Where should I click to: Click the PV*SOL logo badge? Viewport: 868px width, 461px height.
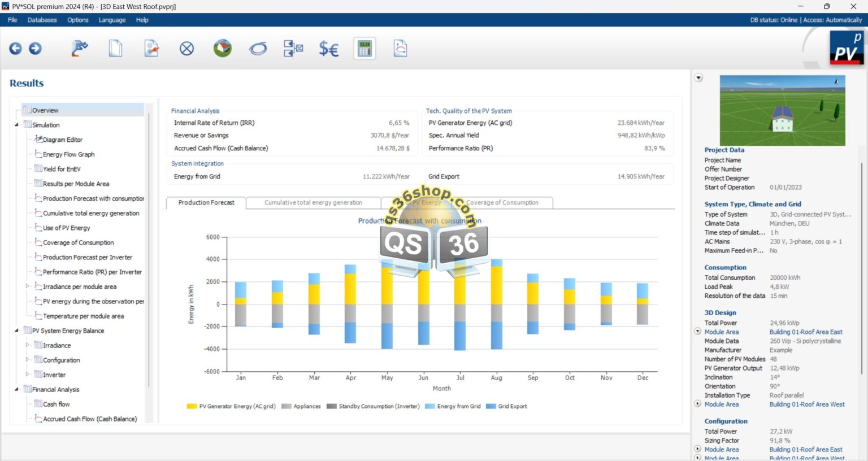tap(846, 47)
